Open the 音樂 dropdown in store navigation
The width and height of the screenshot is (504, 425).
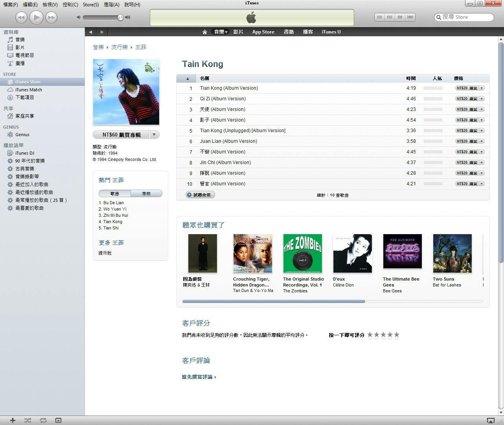[221, 32]
